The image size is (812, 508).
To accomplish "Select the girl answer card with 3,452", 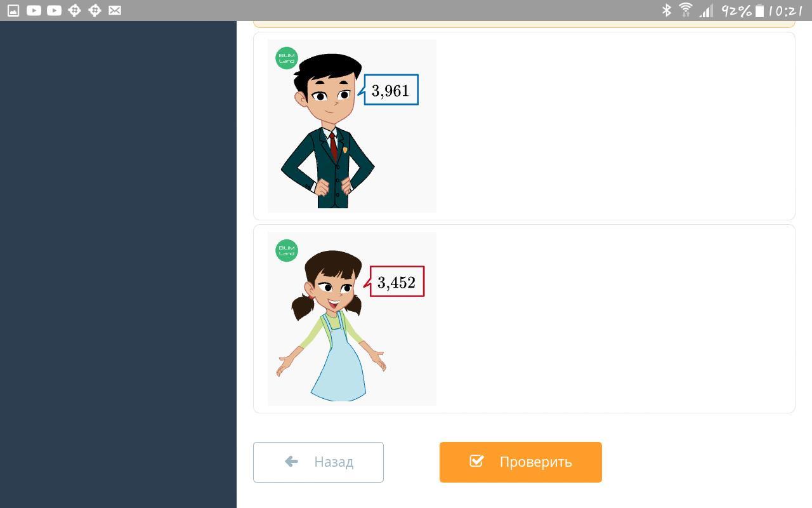I will (524, 319).
